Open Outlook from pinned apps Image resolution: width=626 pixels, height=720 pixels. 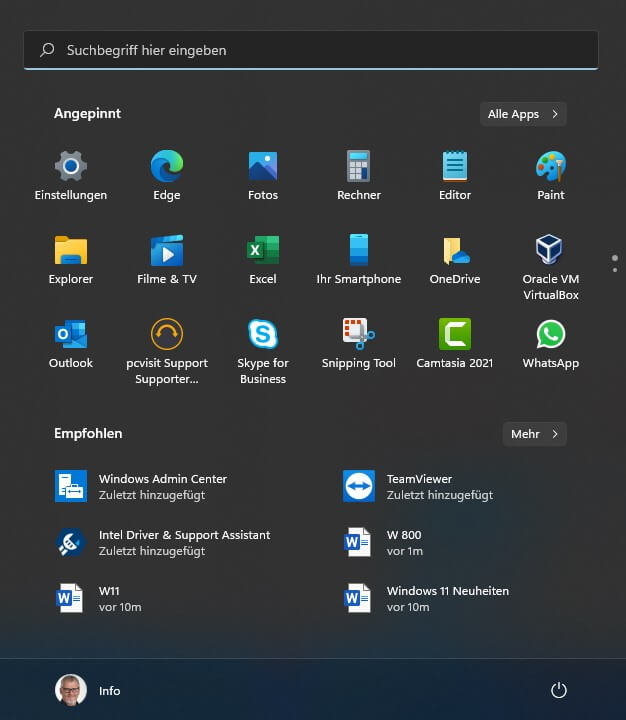[x=71, y=344]
